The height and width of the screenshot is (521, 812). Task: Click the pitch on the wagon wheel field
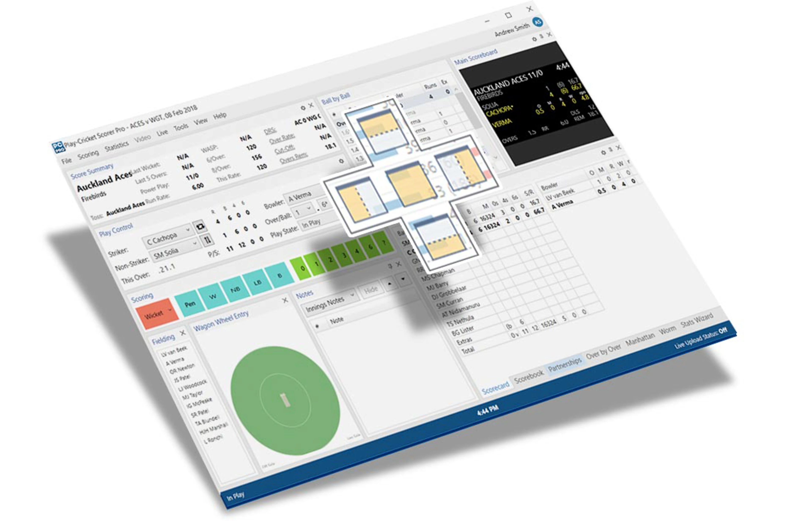(285, 400)
